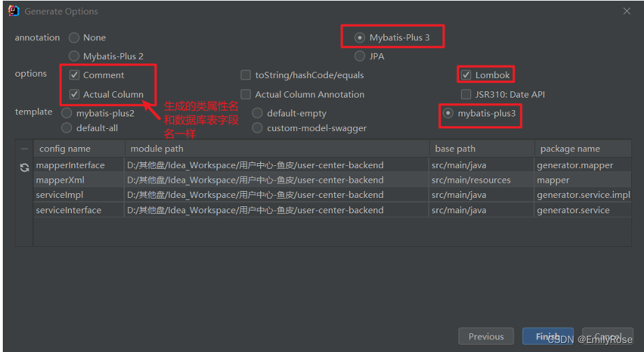Uncheck the Actual Column option
The height and width of the screenshot is (352, 644).
click(75, 94)
